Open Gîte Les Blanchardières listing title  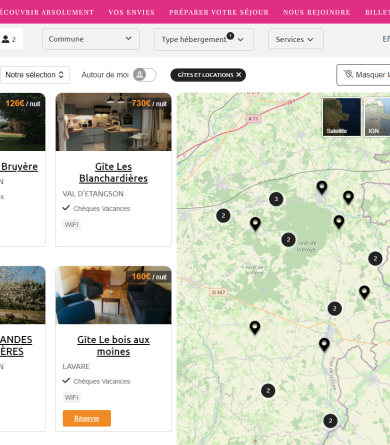[113, 172]
